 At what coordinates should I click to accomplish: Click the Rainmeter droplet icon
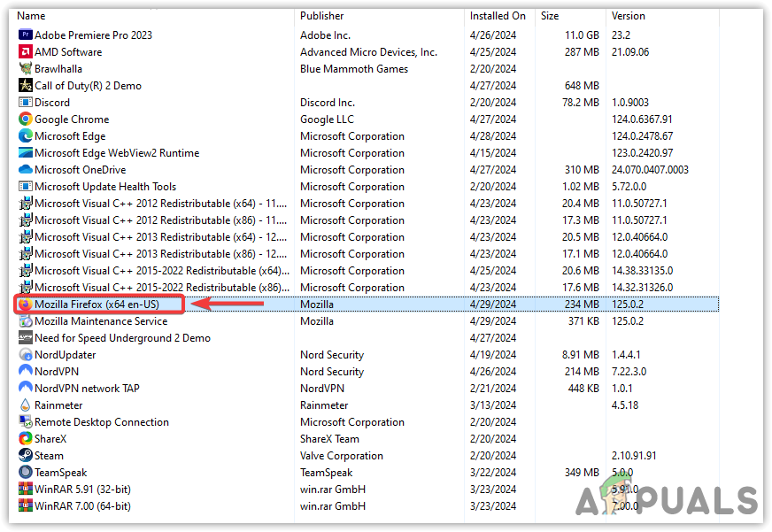point(26,405)
